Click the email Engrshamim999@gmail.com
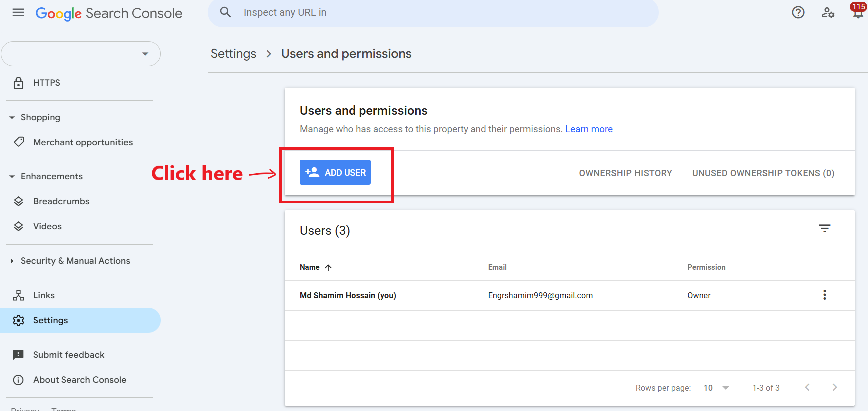The image size is (868, 411). tap(540, 296)
